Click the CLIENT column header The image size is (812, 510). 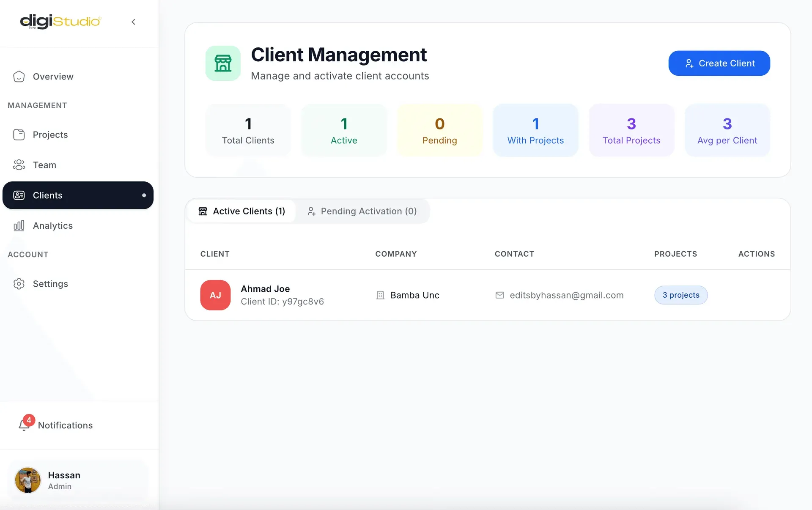coord(215,254)
